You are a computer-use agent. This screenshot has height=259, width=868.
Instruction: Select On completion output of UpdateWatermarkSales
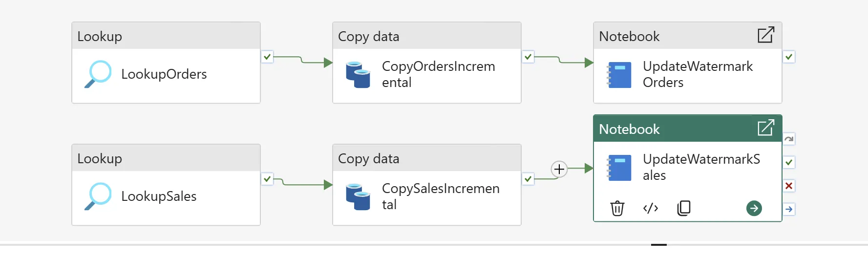tap(789, 209)
